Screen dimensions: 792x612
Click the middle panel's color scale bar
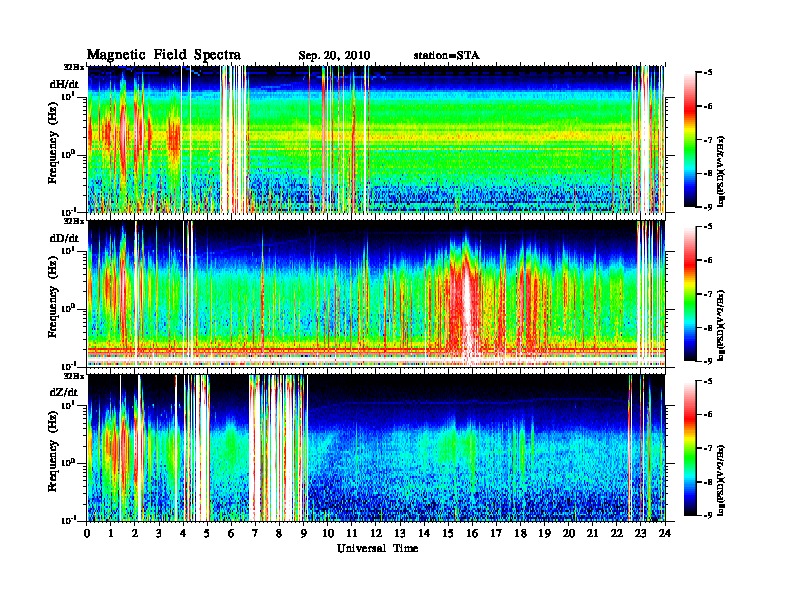tap(690, 294)
